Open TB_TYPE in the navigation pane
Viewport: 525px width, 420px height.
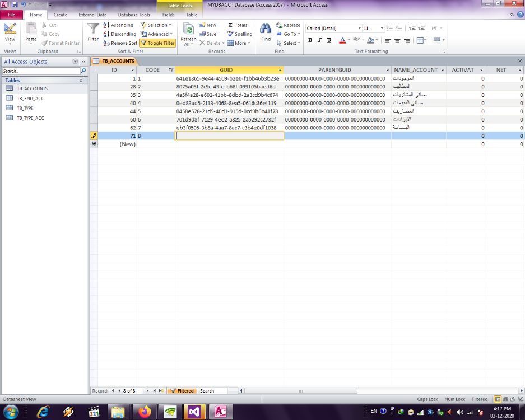point(25,108)
